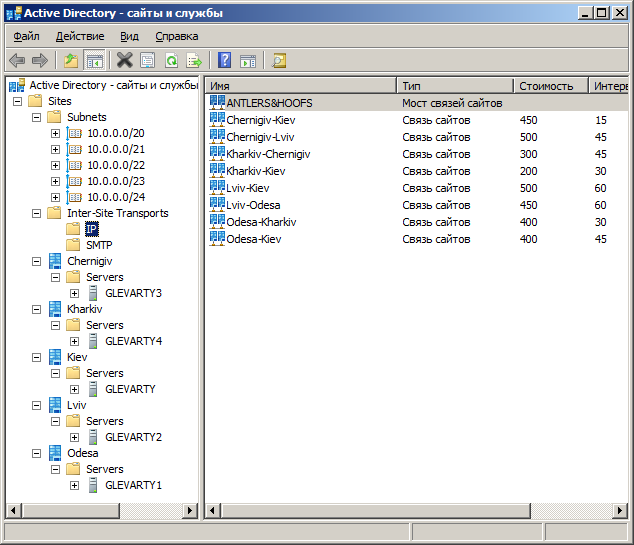This screenshot has height=545, width=634.
Task: Collapse the Subnets folder
Action: [36, 118]
